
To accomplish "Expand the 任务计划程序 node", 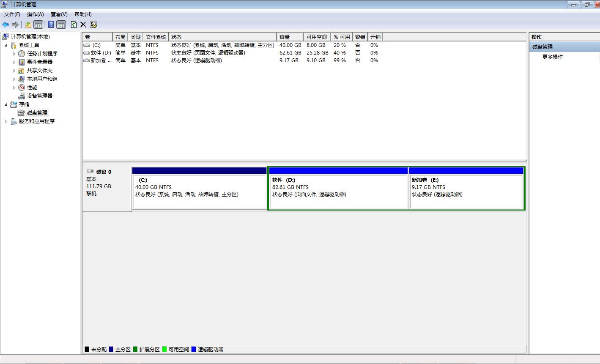I will tap(14, 54).
